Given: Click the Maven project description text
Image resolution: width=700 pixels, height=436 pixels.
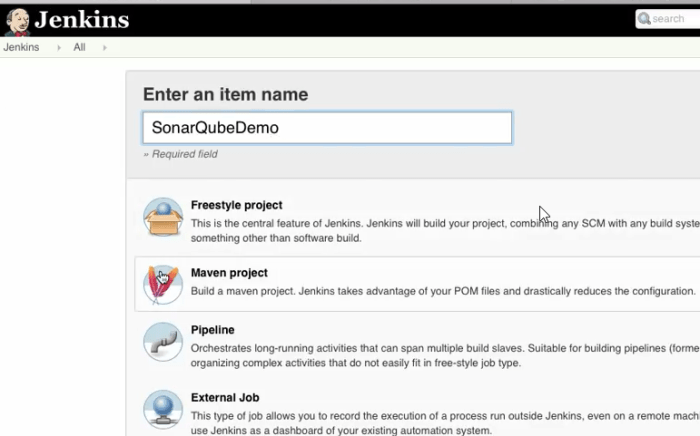Looking at the screenshot, I should pyautogui.click(x=440, y=291).
